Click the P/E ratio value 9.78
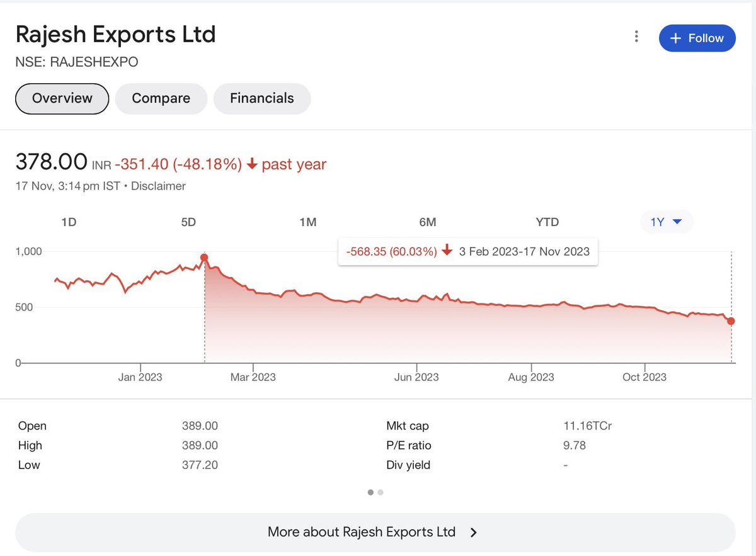This screenshot has width=756, height=556. point(575,446)
